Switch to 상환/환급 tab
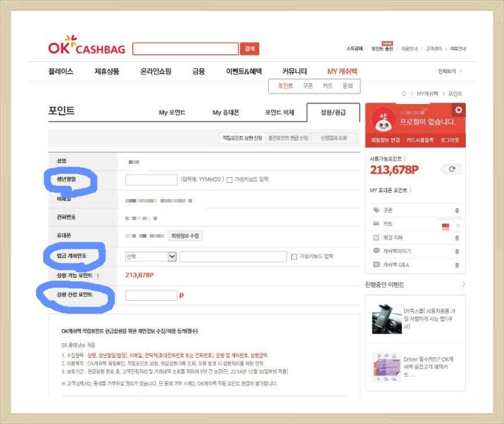The width and height of the screenshot is (504, 424). (333, 113)
